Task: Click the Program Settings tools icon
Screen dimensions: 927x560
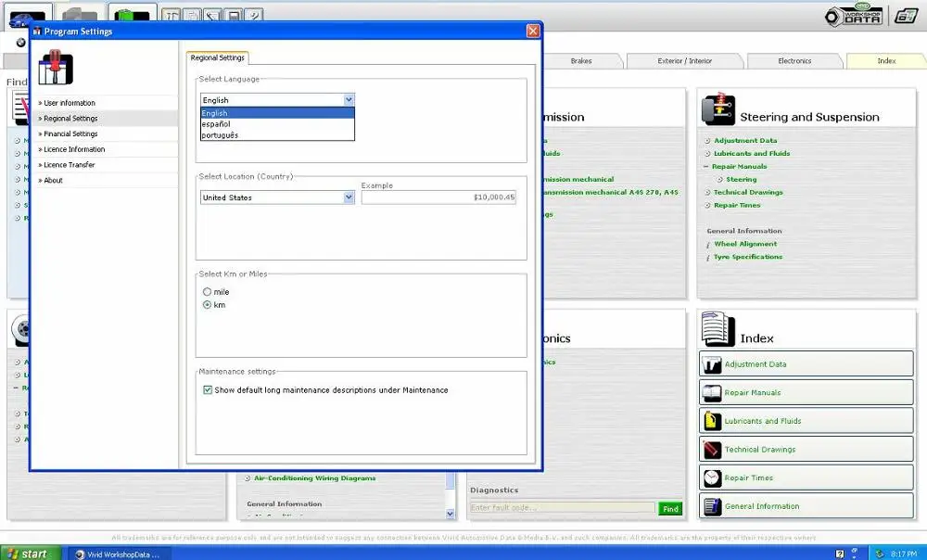Action: 55,67
